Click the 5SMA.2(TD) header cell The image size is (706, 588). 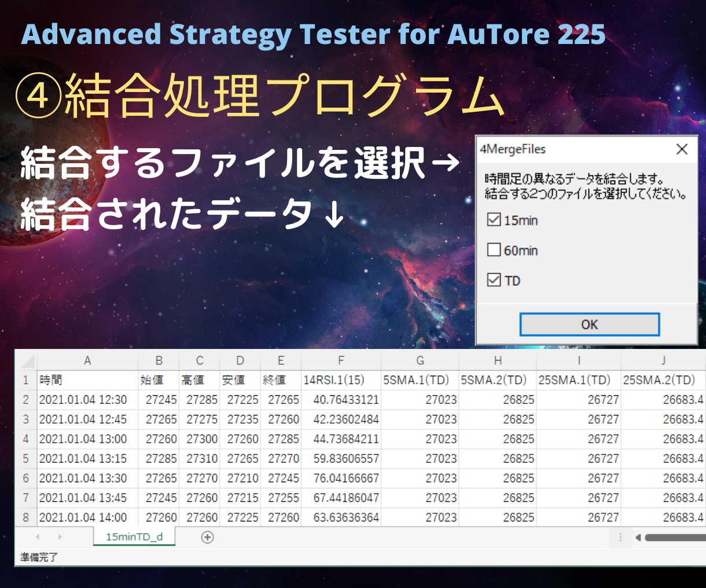click(498, 380)
